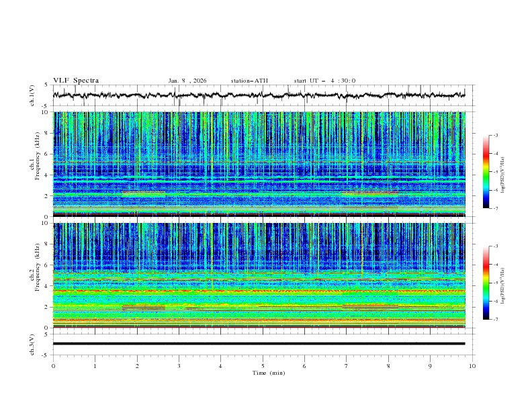Click the ch.2 frequency spectrogram panel
532x411 pixels.
pyautogui.click(x=259, y=275)
